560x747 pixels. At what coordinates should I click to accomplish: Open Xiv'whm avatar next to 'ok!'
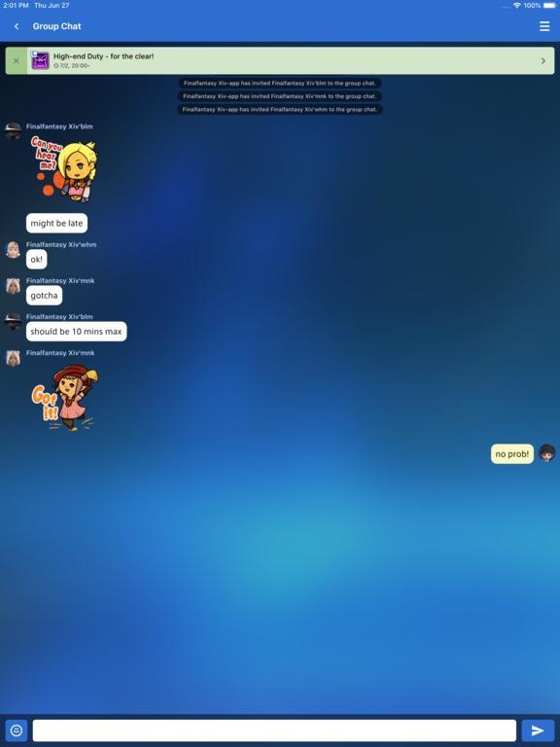[x=13, y=249]
